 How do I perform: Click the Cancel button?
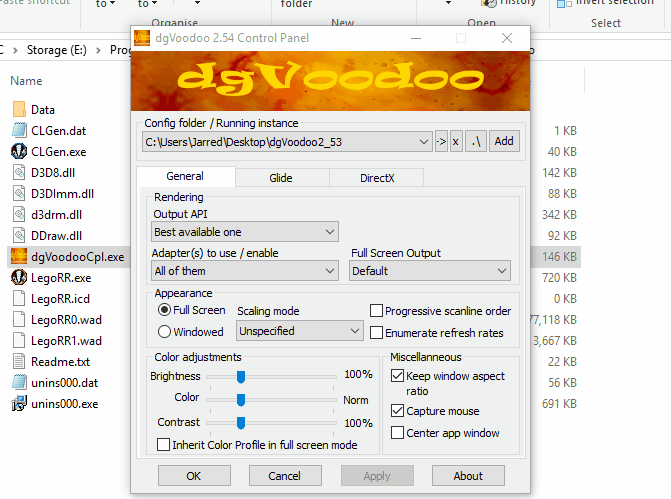tap(285, 476)
